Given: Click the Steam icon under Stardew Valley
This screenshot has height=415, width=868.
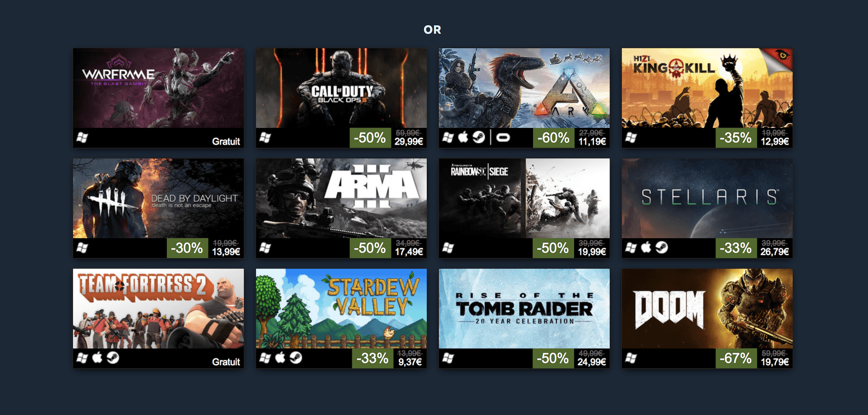Looking at the screenshot, I should (x=296, y=358).
